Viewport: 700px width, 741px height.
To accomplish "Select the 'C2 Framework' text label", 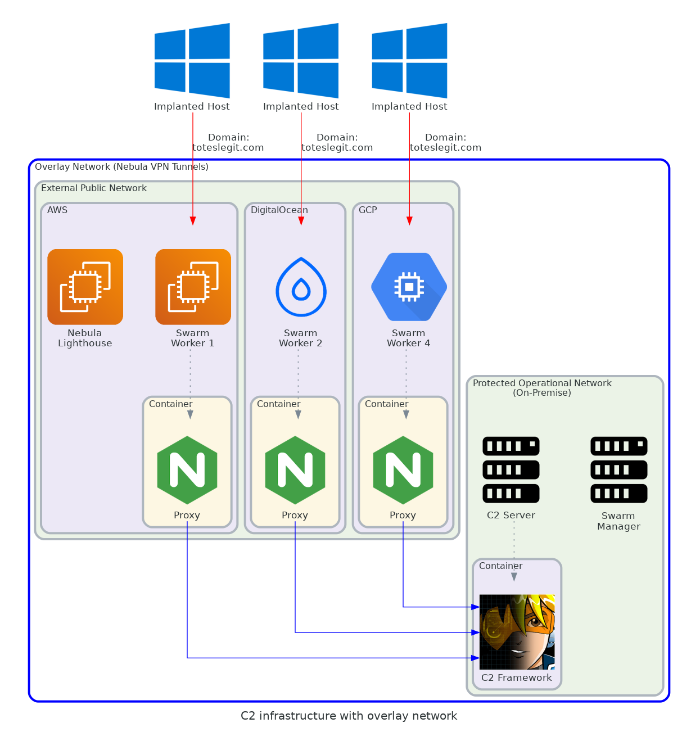I will 517,678.
